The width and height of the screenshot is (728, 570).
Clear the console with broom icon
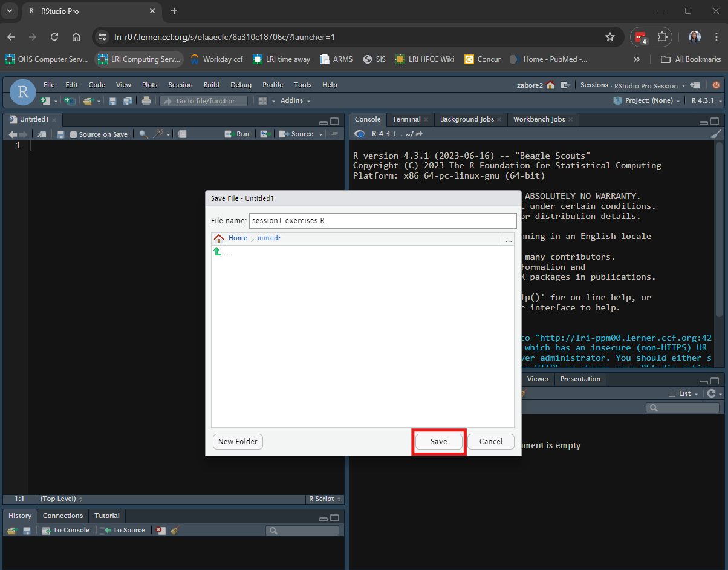click(x=715, y=134)
